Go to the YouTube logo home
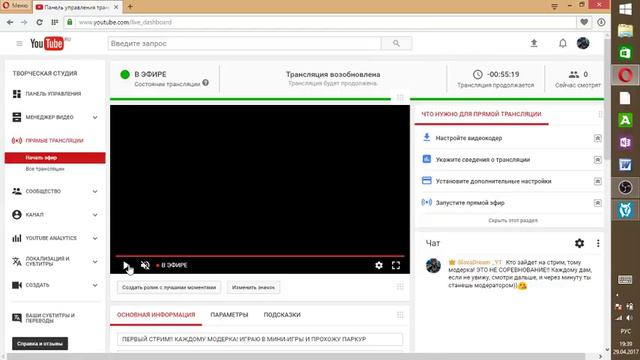 tap(47, 43)
